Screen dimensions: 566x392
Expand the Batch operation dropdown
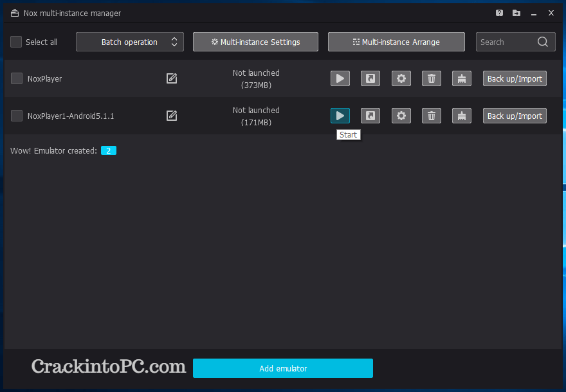(129, 42)
